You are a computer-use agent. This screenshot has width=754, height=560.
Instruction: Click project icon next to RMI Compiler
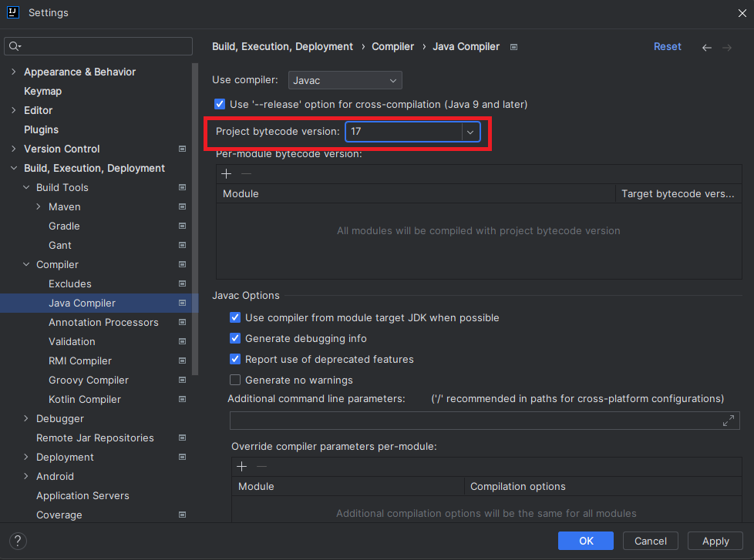[x=182, y=360]
